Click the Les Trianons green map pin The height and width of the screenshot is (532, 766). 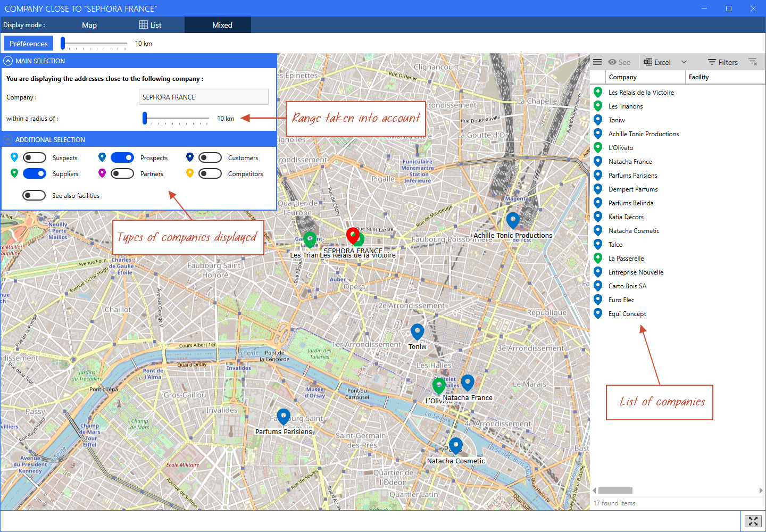pyautogui.click(x=310, y=240)
